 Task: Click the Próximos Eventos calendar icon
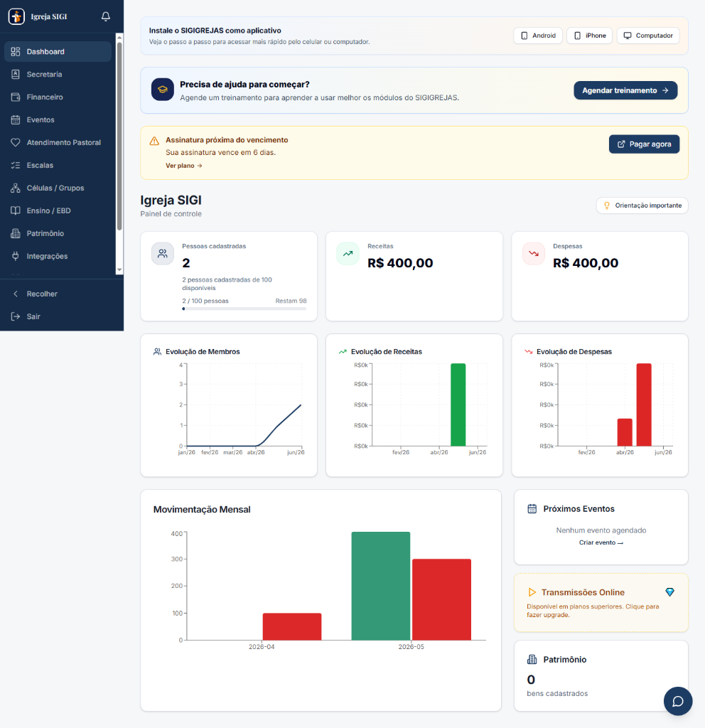(532, 509)
